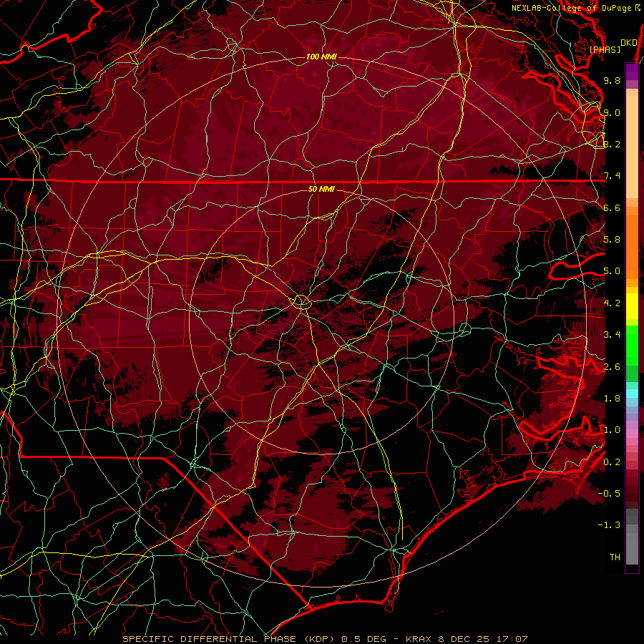The width and height of the screenshot is (644, 644).
Task: Click the 9.8 value on the color scale
Action: 612,80
